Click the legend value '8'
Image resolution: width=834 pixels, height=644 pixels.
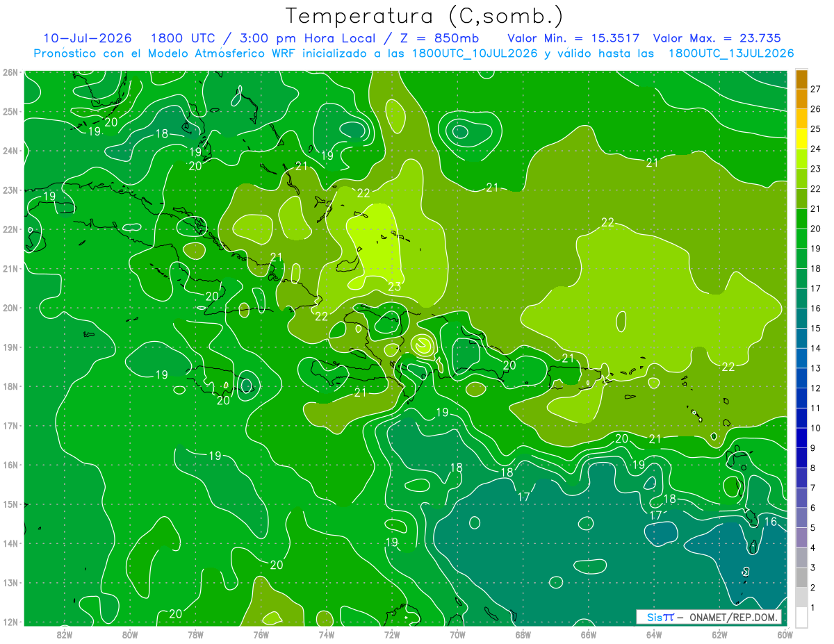(813, 468)
